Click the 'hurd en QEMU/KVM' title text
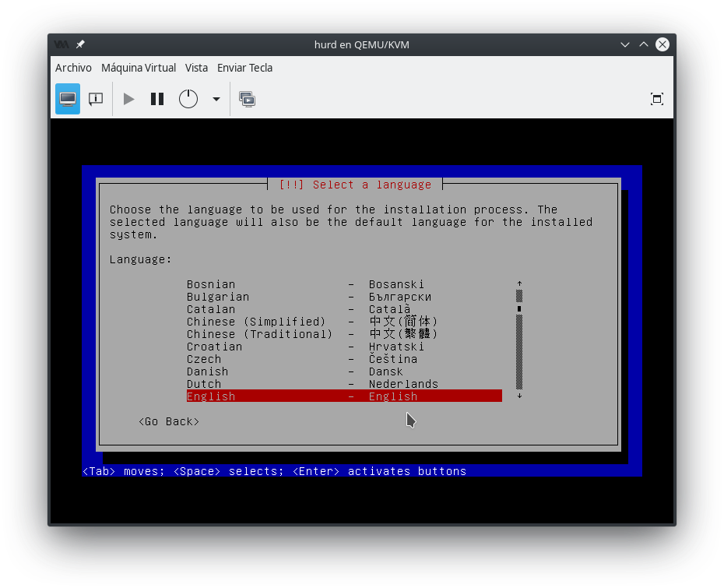The image size is (724, 588). pyautogui.click(x=361, y=45)
